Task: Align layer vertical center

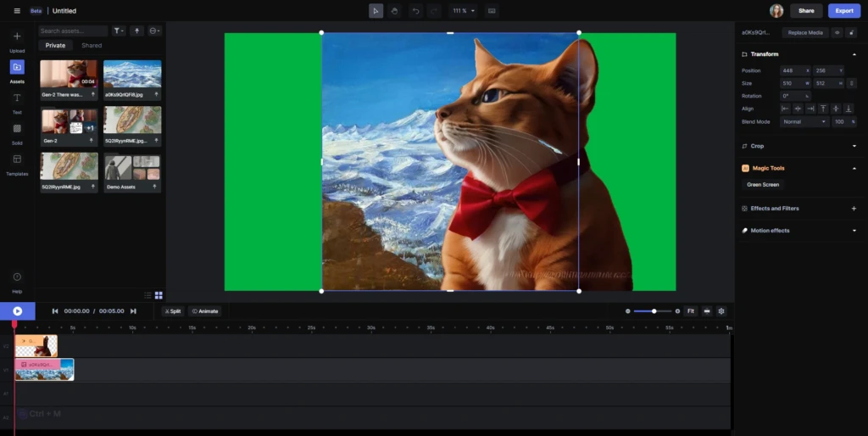Action: [x=836, y=109]
